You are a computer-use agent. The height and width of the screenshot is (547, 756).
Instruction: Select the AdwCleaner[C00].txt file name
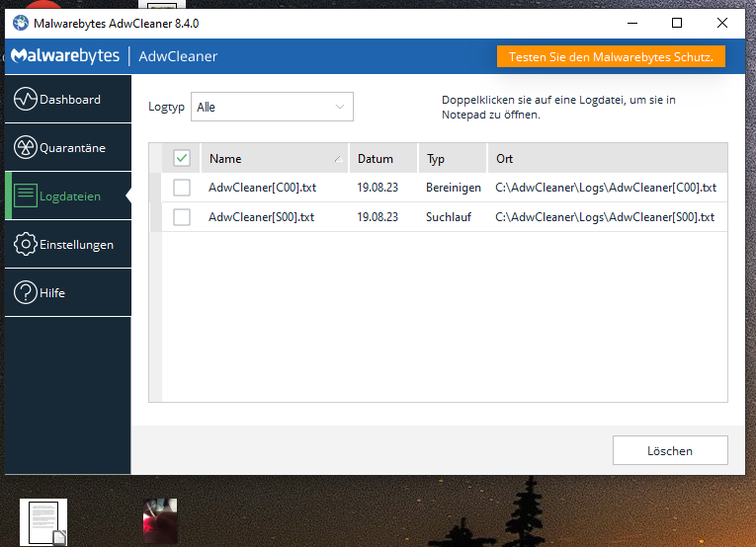tap(262, 188)
